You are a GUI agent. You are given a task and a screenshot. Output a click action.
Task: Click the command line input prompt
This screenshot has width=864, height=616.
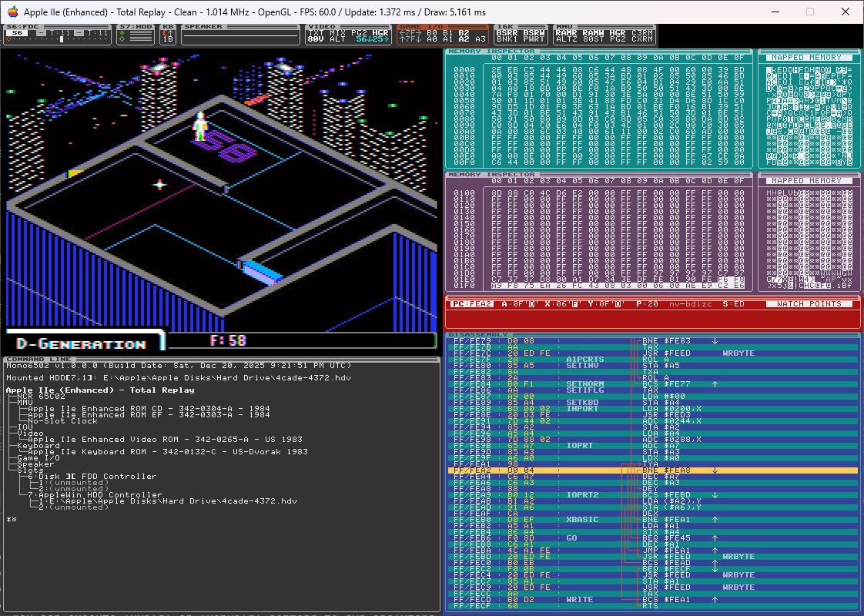(12, 520)
